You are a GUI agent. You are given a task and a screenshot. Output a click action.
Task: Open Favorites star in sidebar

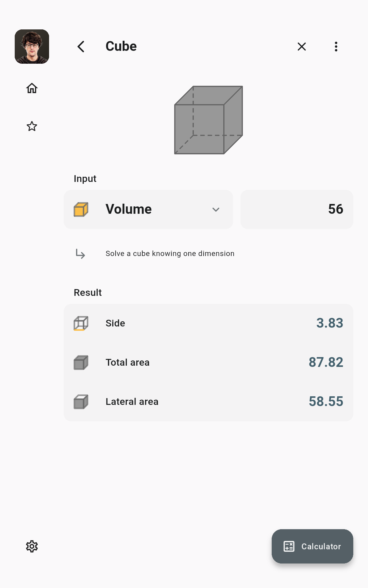(x=32, y=126)
